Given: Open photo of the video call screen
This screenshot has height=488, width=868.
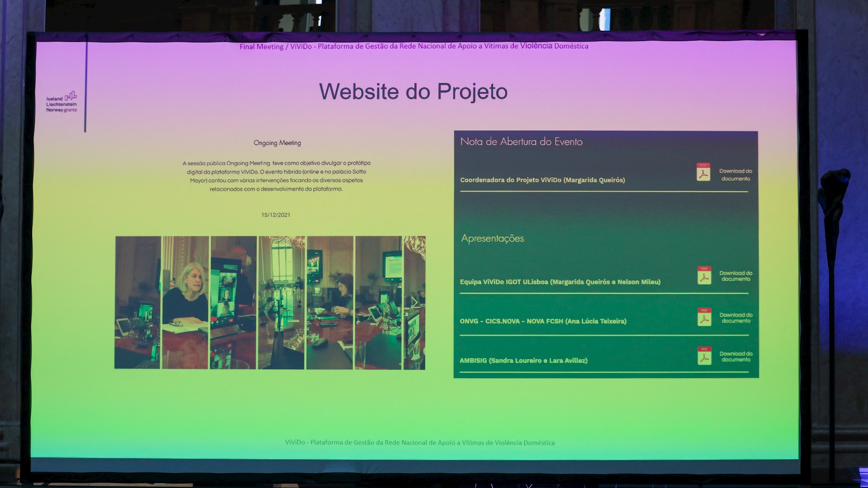Looking at the screenshot, I should (233, 302).
